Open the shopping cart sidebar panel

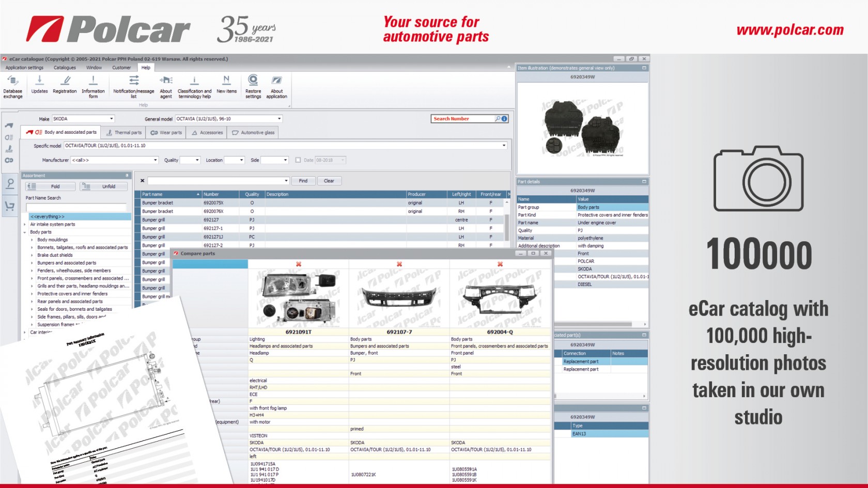[9, 206]
